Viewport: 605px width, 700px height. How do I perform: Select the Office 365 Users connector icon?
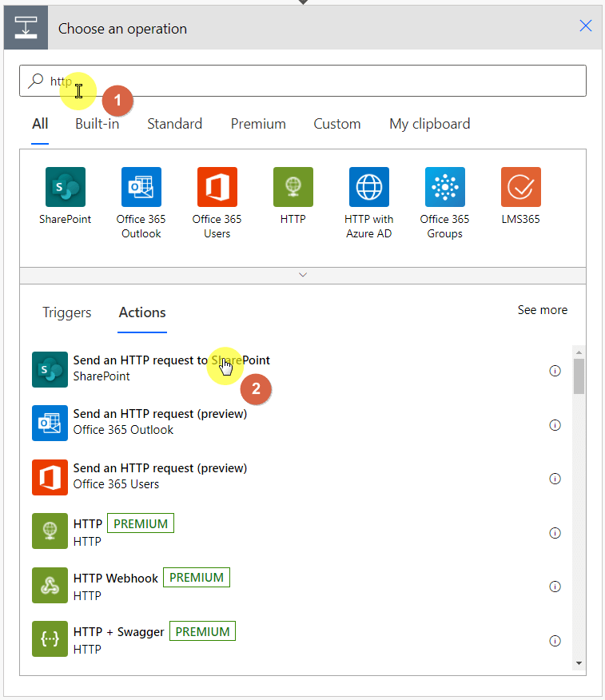pyautogui.click(x=217, y=187)
